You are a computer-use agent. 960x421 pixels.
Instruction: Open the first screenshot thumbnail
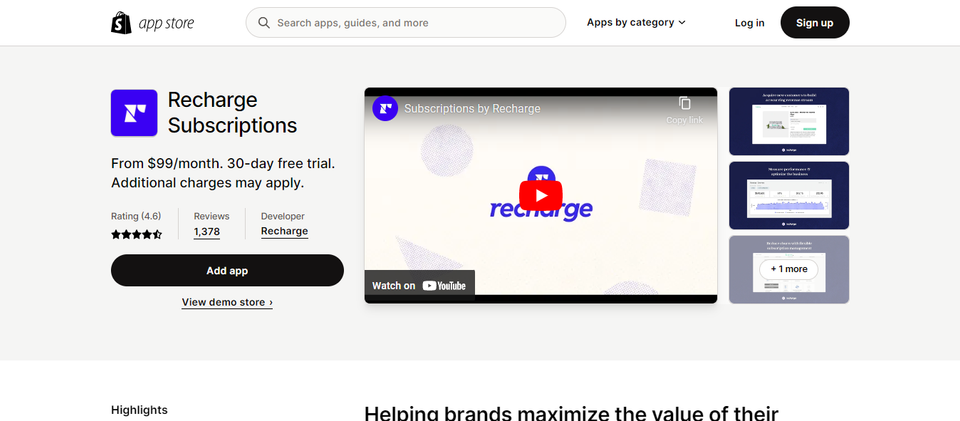point(789,121)
